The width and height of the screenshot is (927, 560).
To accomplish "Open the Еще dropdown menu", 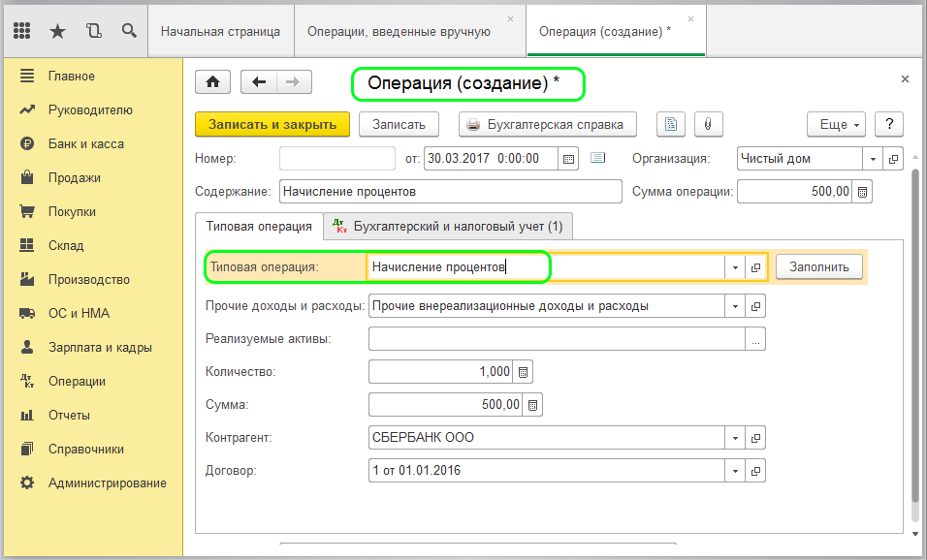I will (x=837, y=124).
